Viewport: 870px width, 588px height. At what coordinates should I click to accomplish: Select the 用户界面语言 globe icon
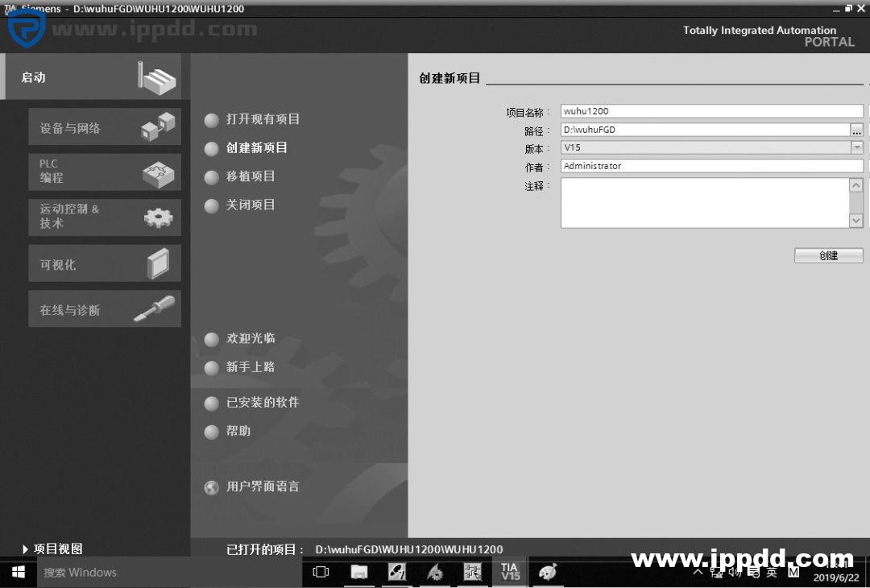[211, 487]
